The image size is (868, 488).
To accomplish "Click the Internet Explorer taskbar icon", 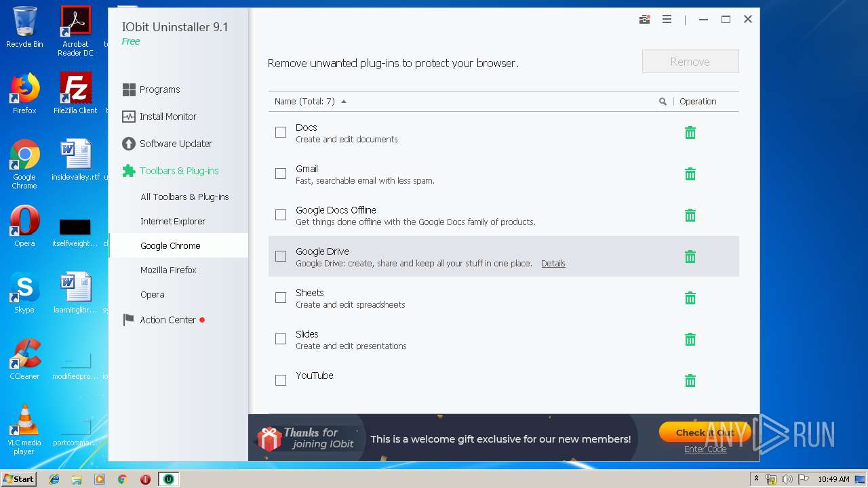I will pyautogui.click(x=54, y=479).
